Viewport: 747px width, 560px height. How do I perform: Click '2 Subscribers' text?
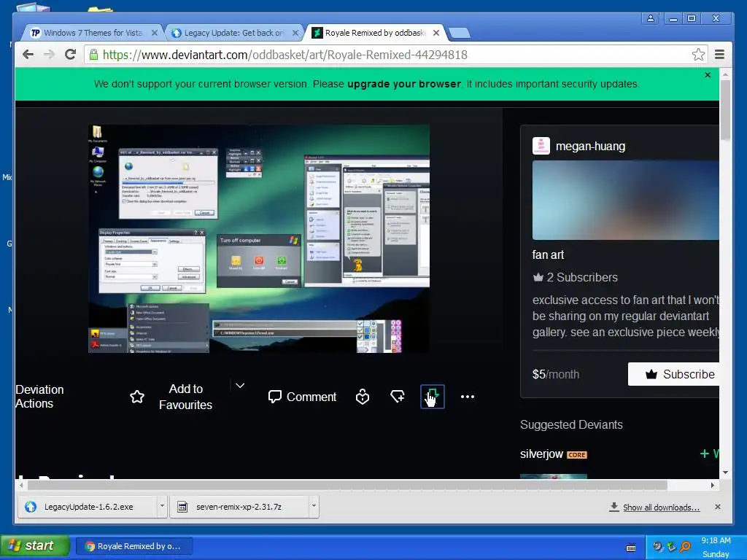582,277
